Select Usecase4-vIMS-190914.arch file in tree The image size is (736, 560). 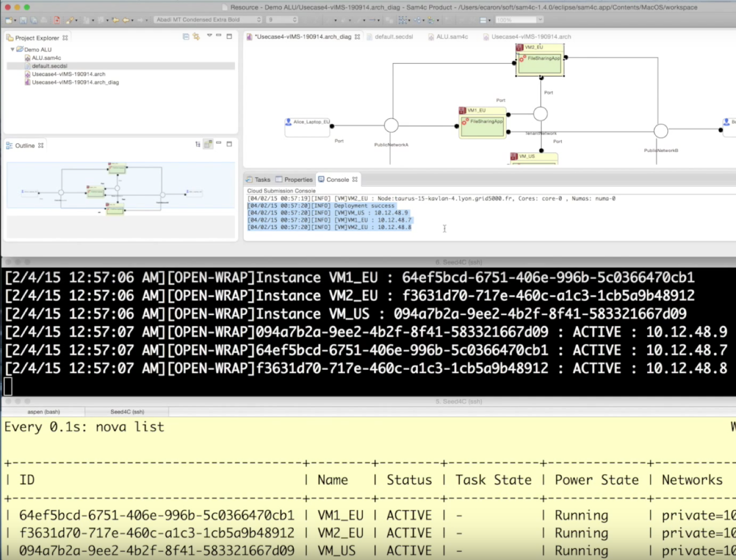pos(68,74)
